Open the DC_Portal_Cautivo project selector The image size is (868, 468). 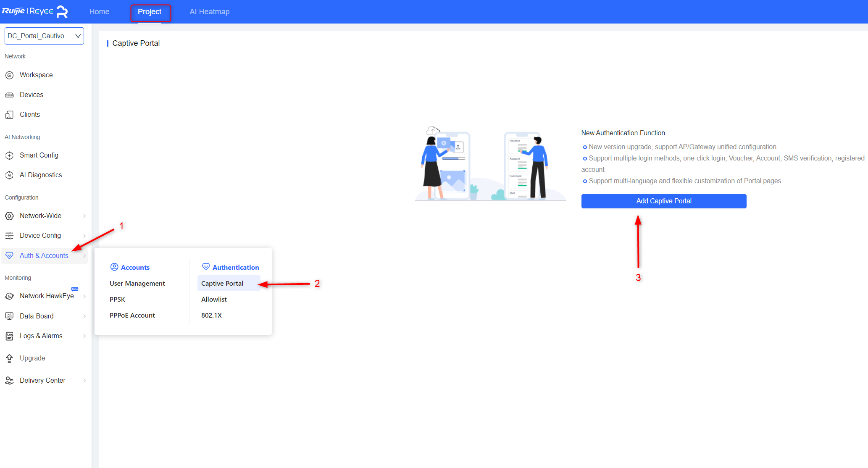44,36
